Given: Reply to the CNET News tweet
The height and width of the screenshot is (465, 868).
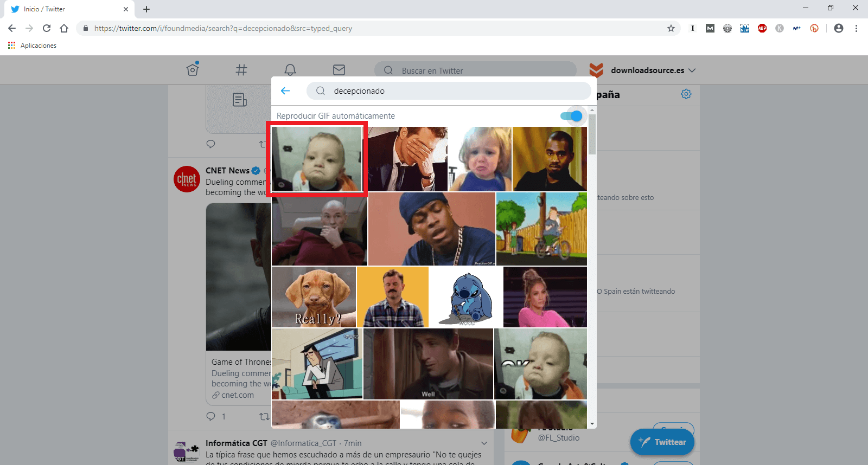Looking at the screenshot, I should coord(211,416).
